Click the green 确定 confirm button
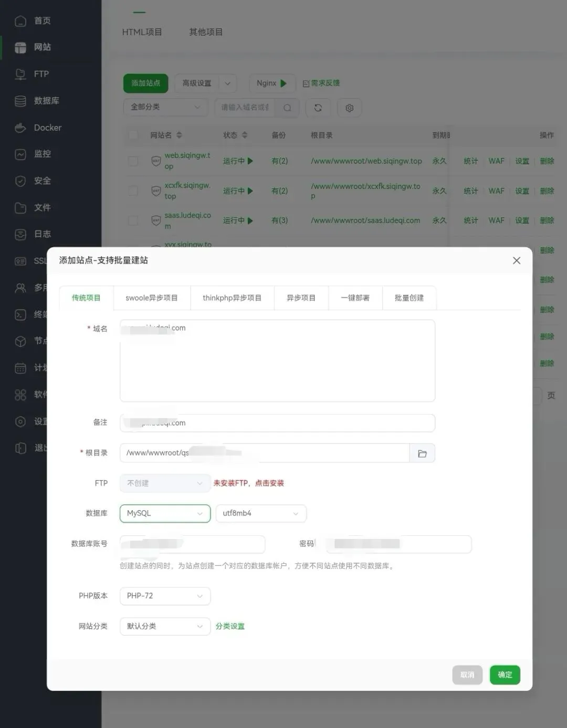567x728 pixels. [505, 675]
